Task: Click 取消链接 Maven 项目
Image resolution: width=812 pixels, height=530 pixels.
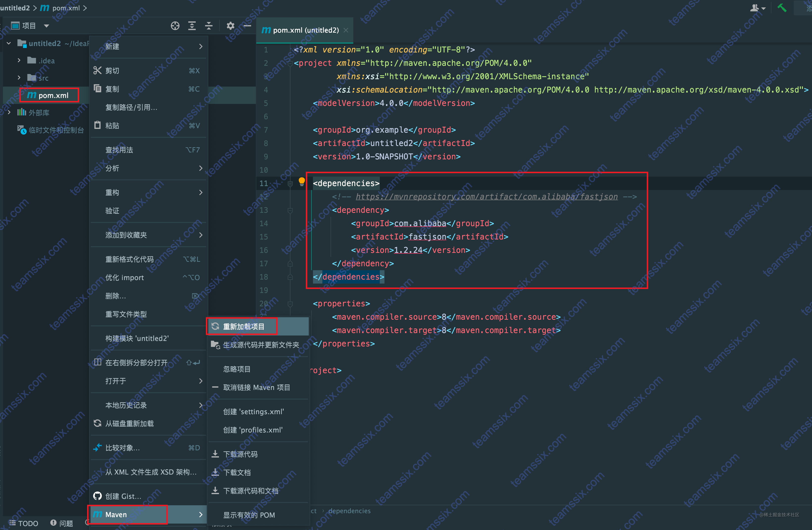Action: click(258, 388)
